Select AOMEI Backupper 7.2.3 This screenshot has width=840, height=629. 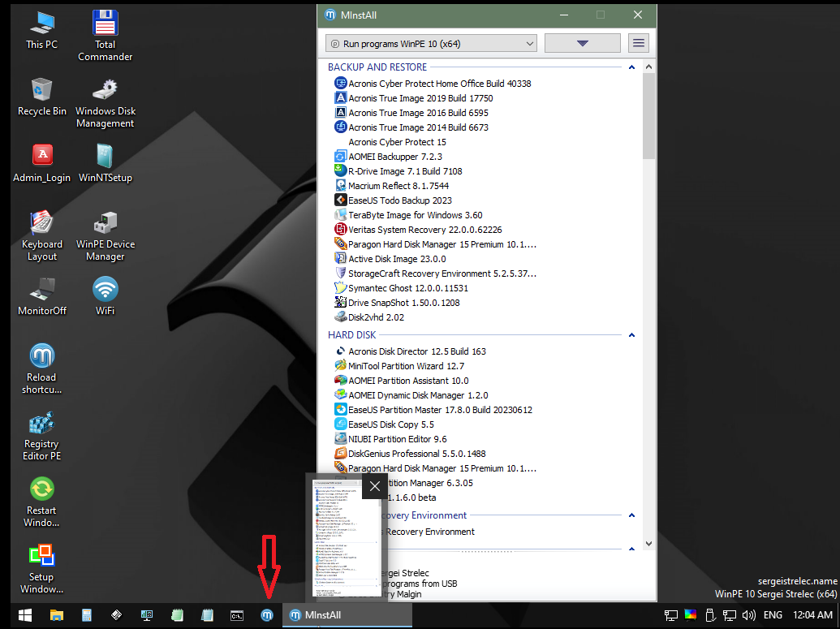tap(389, 157)
